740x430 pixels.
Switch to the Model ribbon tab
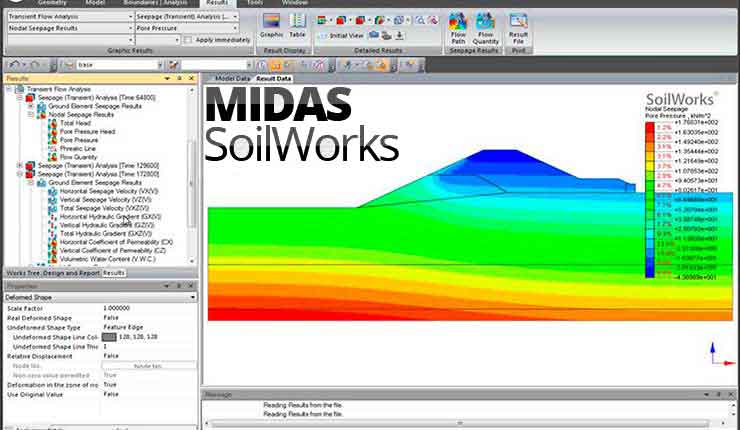coord(95,3)
